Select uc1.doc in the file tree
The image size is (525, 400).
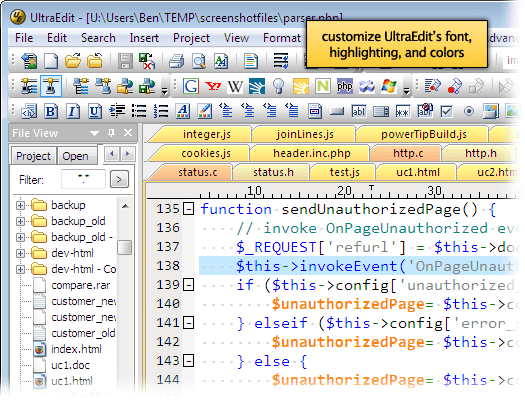(x=70, y=365)
